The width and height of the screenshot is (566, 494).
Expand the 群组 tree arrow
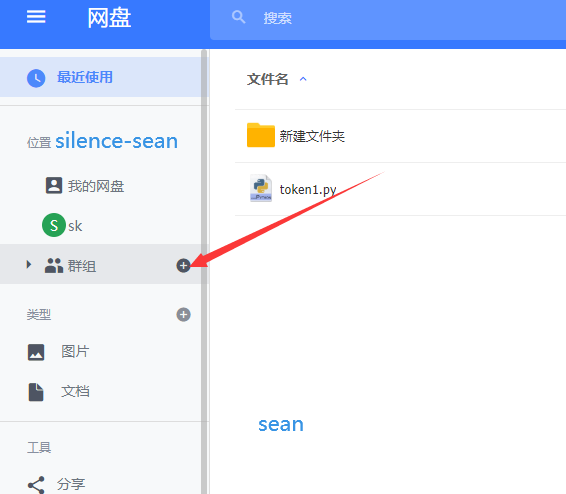click(29, 265)
